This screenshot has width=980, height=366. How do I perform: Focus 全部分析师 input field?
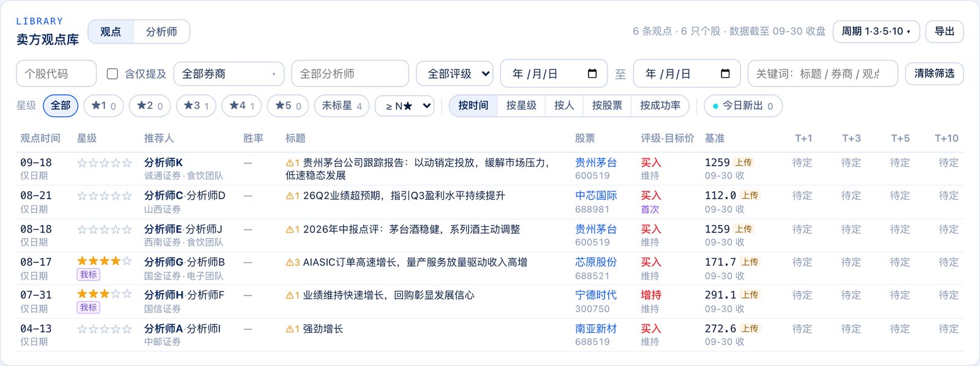[x=350, y=74]
